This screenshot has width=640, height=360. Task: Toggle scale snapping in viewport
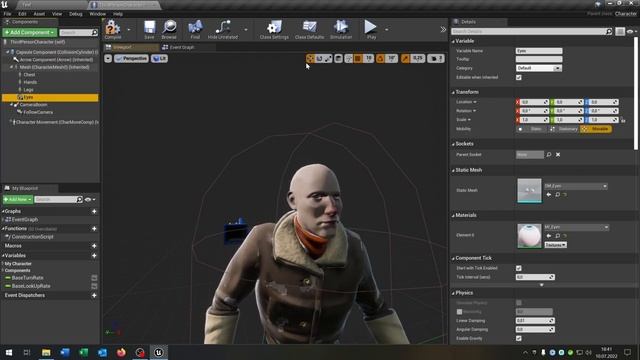(405, 59)
